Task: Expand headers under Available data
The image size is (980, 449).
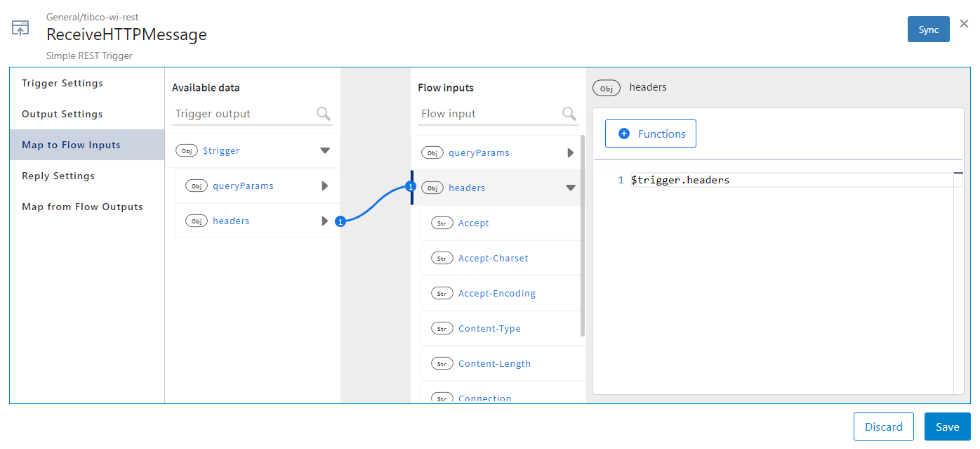Action: (x=324, y=221)
